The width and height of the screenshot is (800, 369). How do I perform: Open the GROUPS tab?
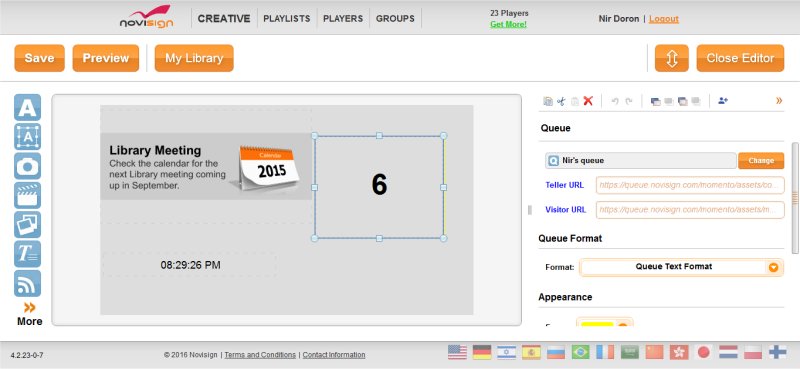pos(395,18)
